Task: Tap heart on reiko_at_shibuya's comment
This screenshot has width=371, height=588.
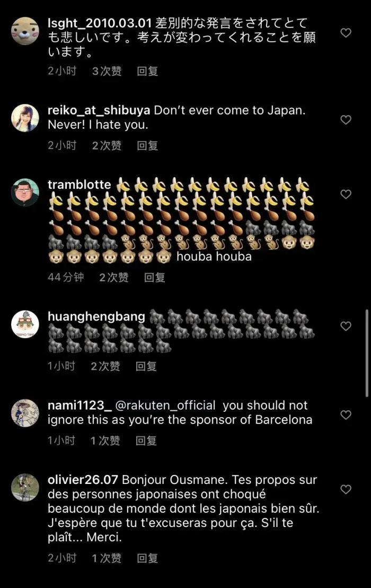Action: [x=346, y=120]
